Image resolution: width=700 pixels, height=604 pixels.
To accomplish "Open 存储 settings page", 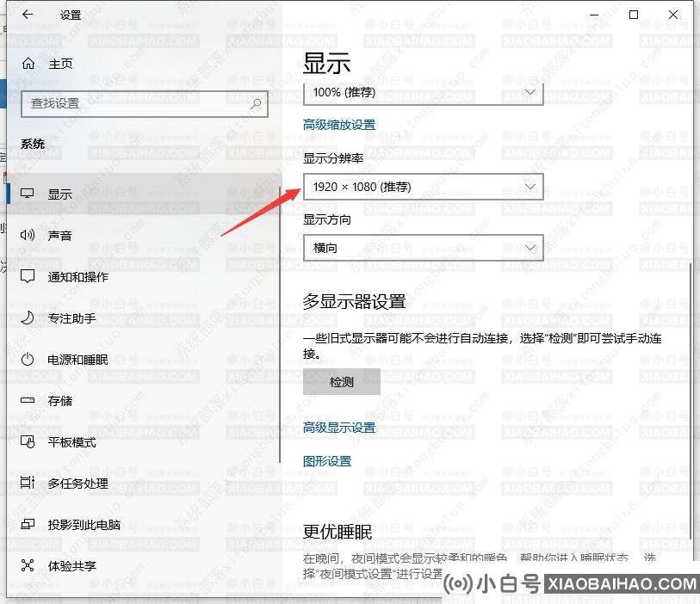I will pos(143,401).
